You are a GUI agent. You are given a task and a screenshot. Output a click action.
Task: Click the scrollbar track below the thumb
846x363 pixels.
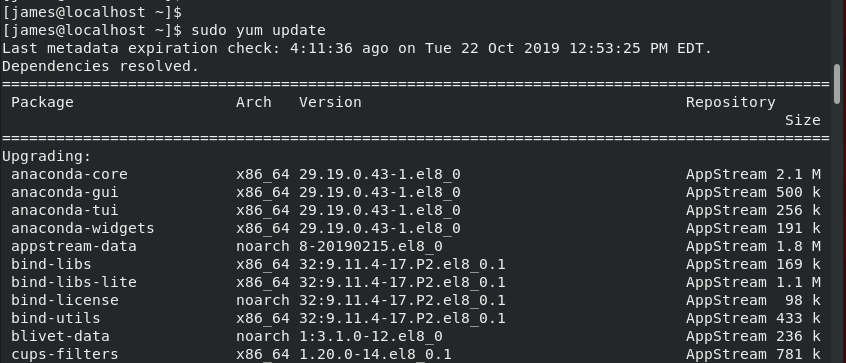pyautogui.click(x=837, y=233)
